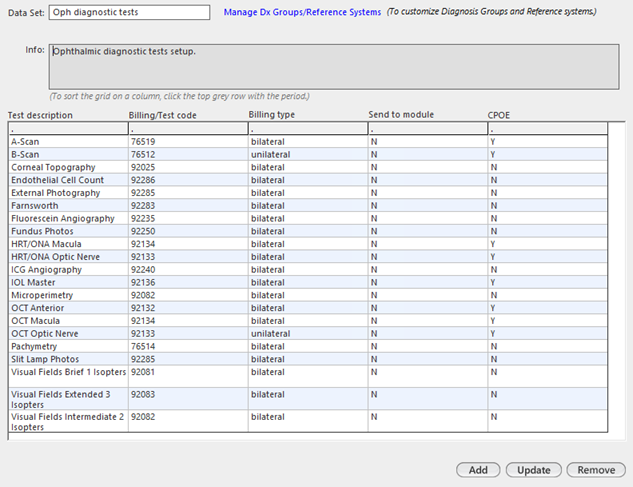Click billing code 92081 cell
The width and height of the screenshot is (633, 487).
coord(188,377)
